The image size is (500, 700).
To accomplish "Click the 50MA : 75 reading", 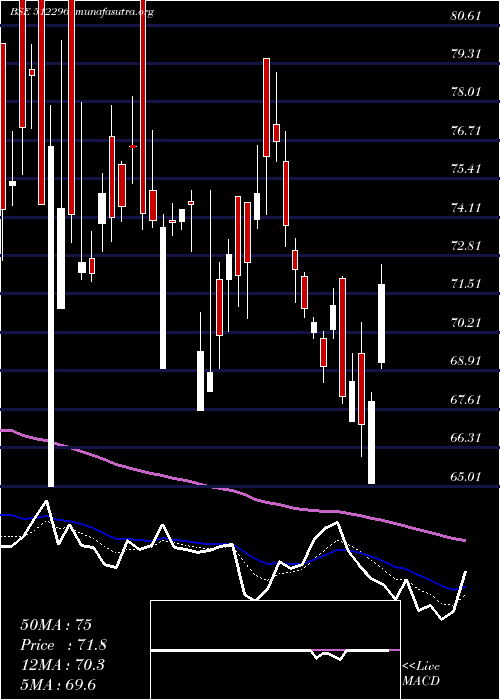I will point(56,625).
